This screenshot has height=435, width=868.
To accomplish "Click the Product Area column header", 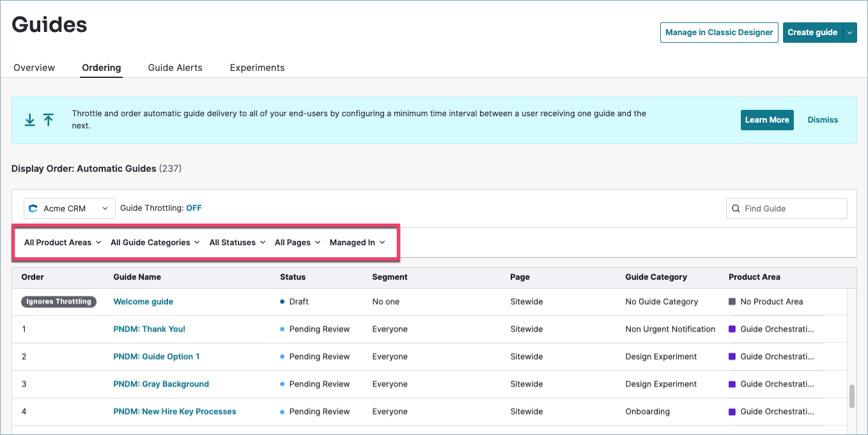I will [754, 277].
